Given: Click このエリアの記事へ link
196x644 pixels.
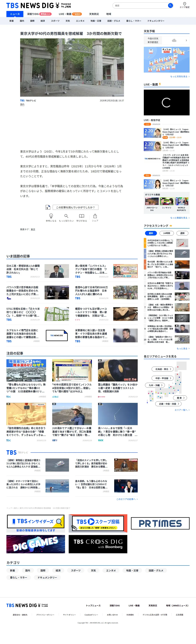Looking at the screenshot, I should (127, 499).
